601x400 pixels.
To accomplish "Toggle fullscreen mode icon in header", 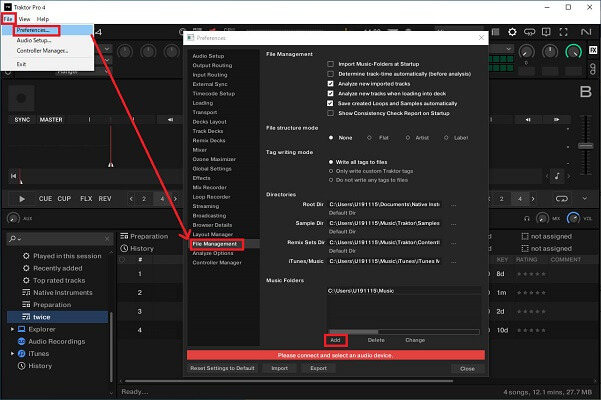I will 563,32.
